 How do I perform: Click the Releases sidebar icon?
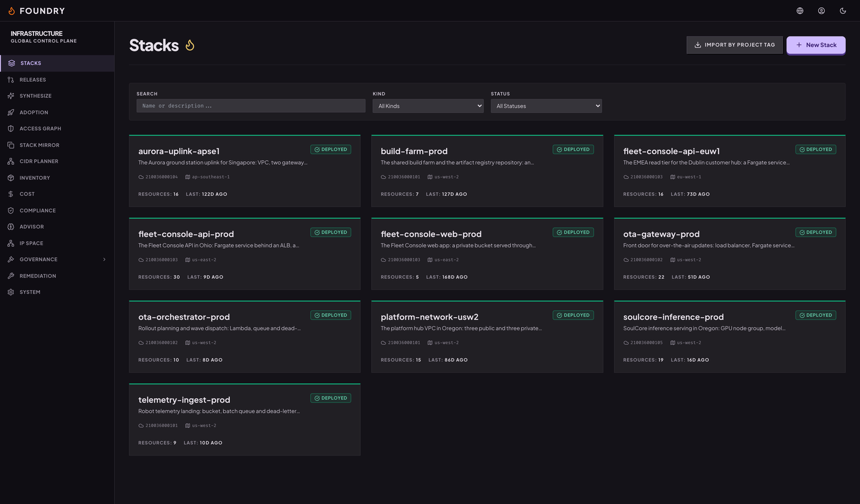11,79
